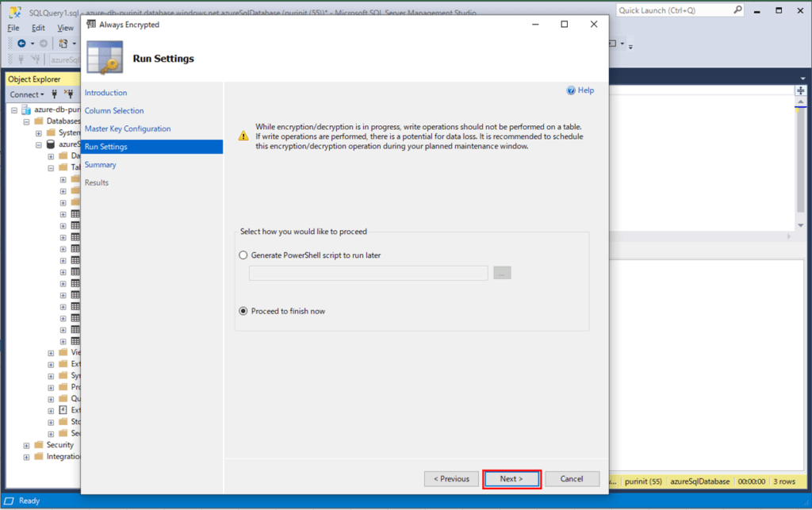Image resolution: width=812 pixels, height=510 pixels.
Task: Select the Proceed to finish now option
Action: 243,311
